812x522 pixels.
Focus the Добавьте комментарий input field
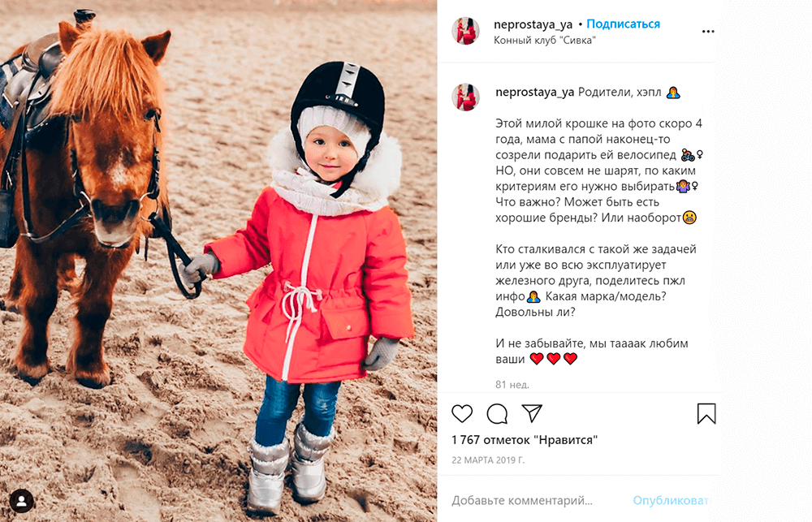click(x=522, y=501)
